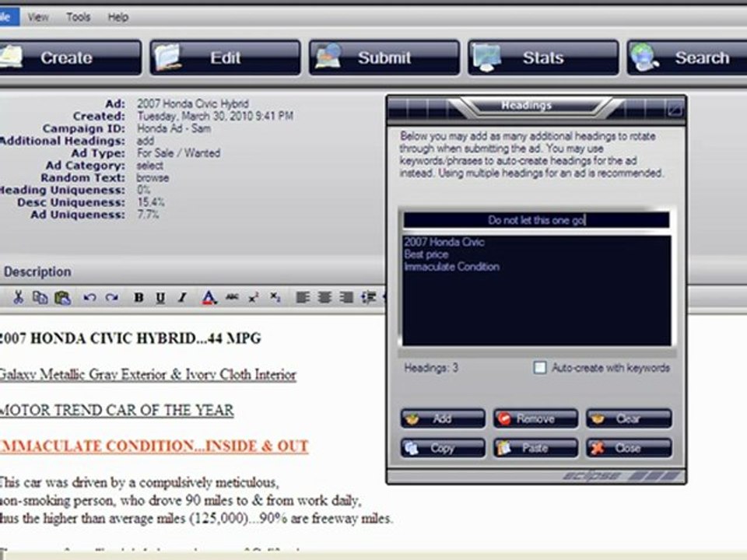Click Paste button in Headings dialog
This screenshot has width=747, height=560.
[x=535, y=448]
